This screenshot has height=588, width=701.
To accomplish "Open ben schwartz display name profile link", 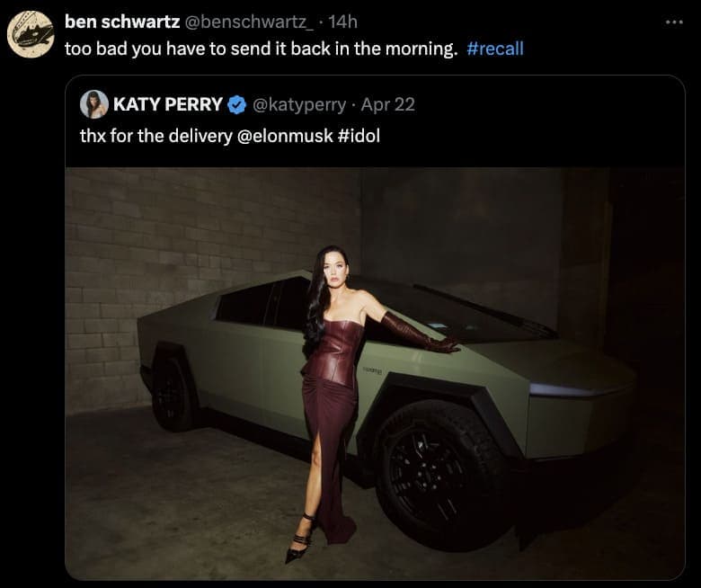I will [122, 22].
